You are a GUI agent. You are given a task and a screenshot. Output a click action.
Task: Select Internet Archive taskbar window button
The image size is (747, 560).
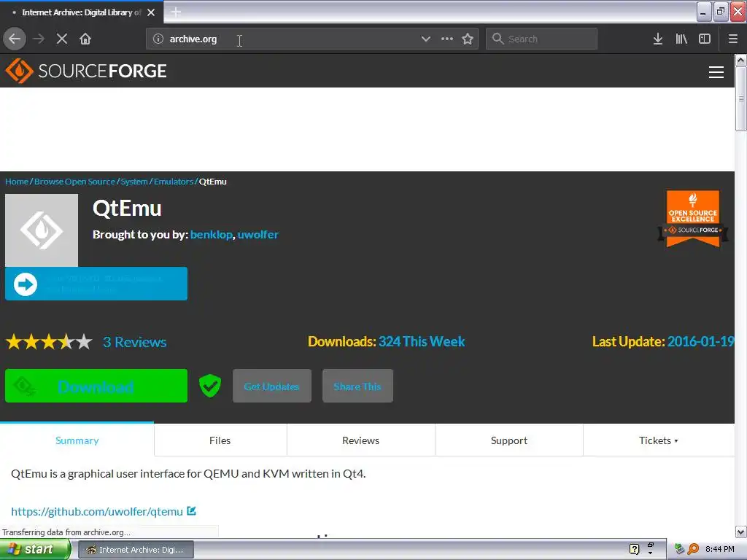[x=136, y=550]
